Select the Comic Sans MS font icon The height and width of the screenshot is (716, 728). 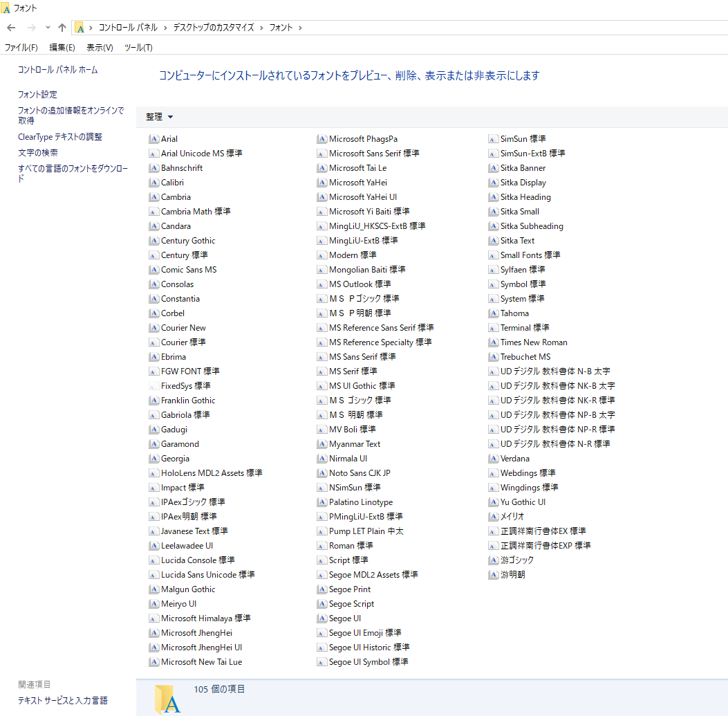coord(153,270)
